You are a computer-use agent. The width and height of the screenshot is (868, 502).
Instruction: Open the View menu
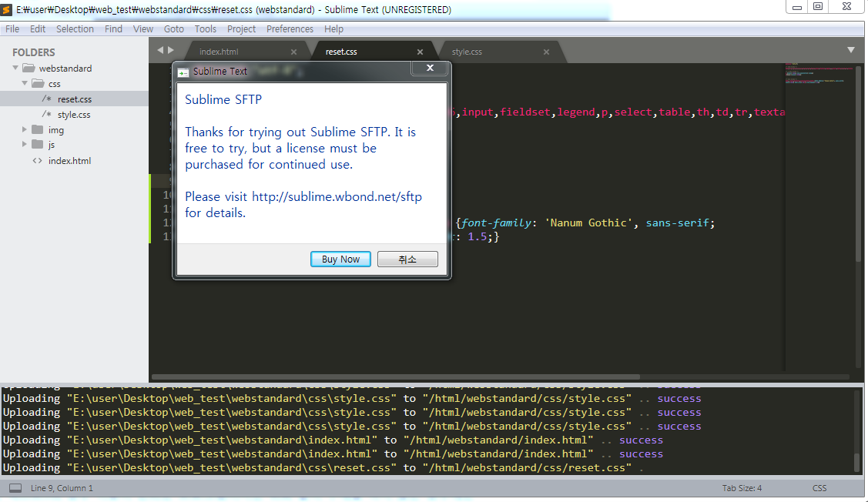(142, 28)
